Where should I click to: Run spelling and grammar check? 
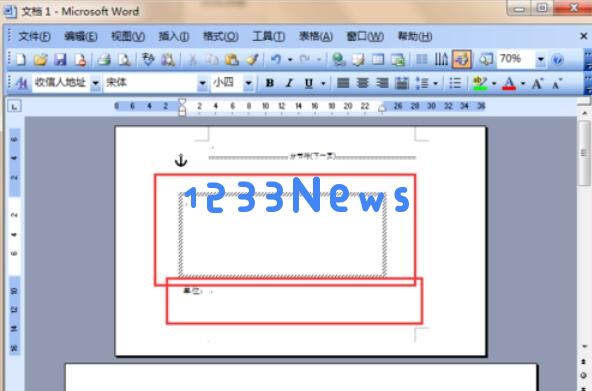point(148,60)
